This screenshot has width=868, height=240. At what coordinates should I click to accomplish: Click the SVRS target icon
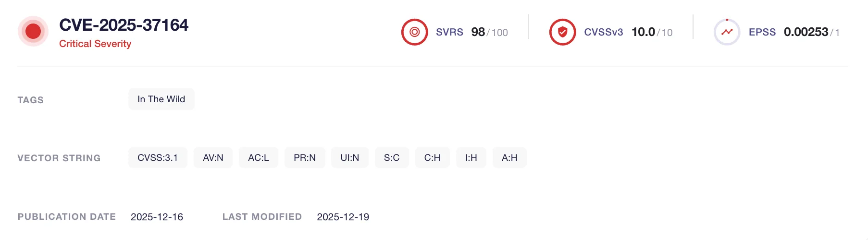click(x=414, y=32)
